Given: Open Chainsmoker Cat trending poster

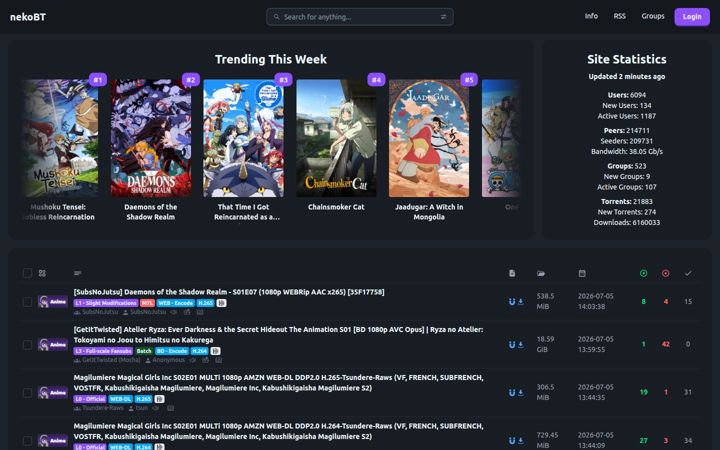Looking at the screenshot, I should pyautogui.click(x=336, y=138).
